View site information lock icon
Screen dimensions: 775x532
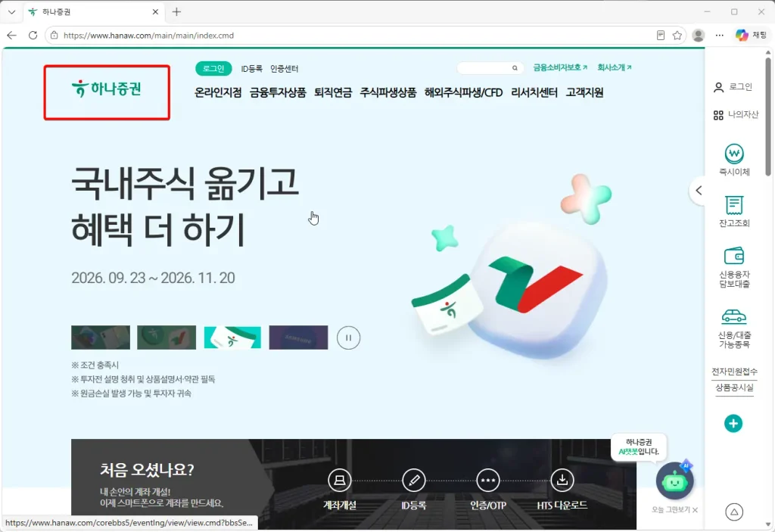tap(54, 35)
